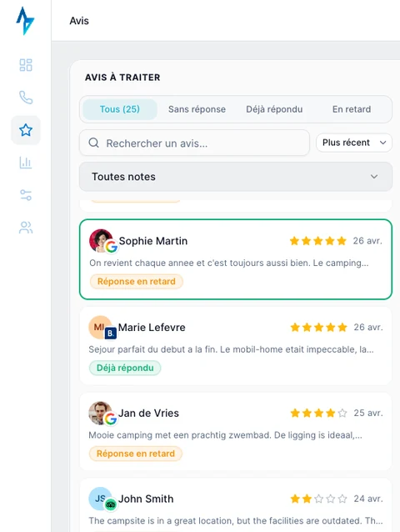Image resolution: width=400 pixels, height=532 pixels.
Task: Open the bar chart statistics sidebar icon
Action: tap(26, 163)
